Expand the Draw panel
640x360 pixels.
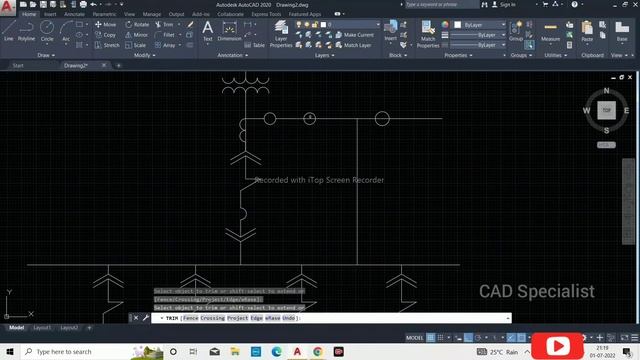click(x=46, y=55)
